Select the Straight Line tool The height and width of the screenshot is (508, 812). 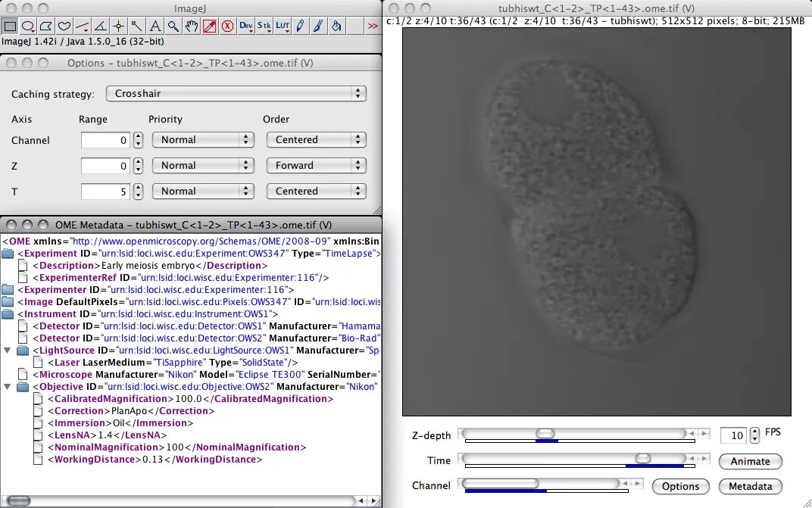pos(83,26)
